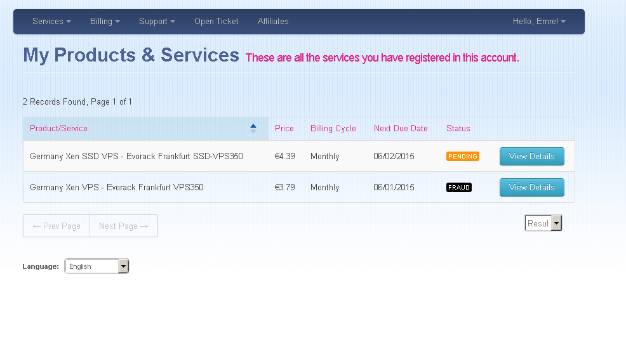Open the Hello, Emre! account menu
The image size is (626, 364).
[x=539, y=22]
